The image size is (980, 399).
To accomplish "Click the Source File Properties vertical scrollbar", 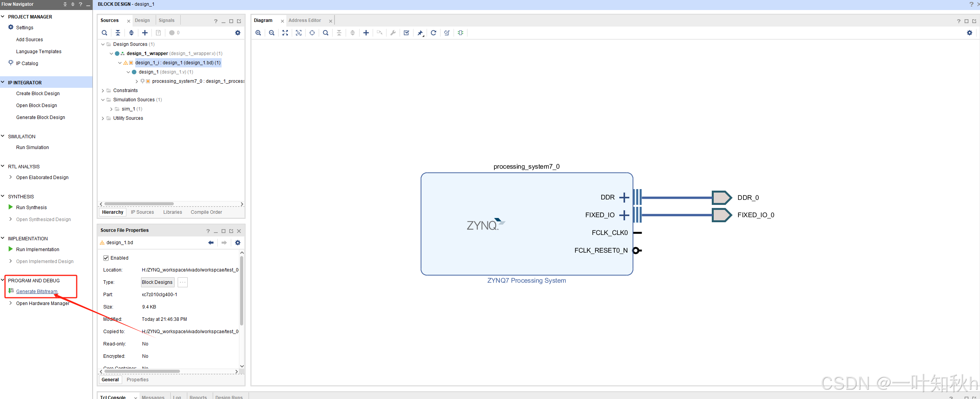I will click(242, 291).
